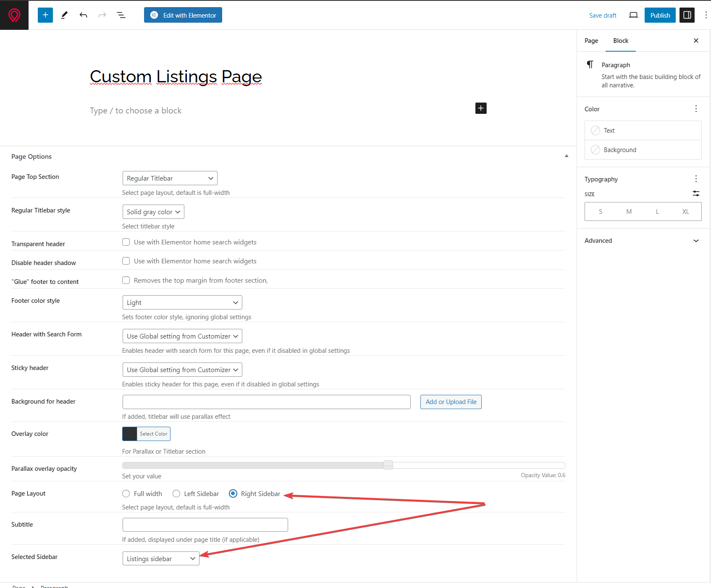Click into the Subtitle text field

205,525
